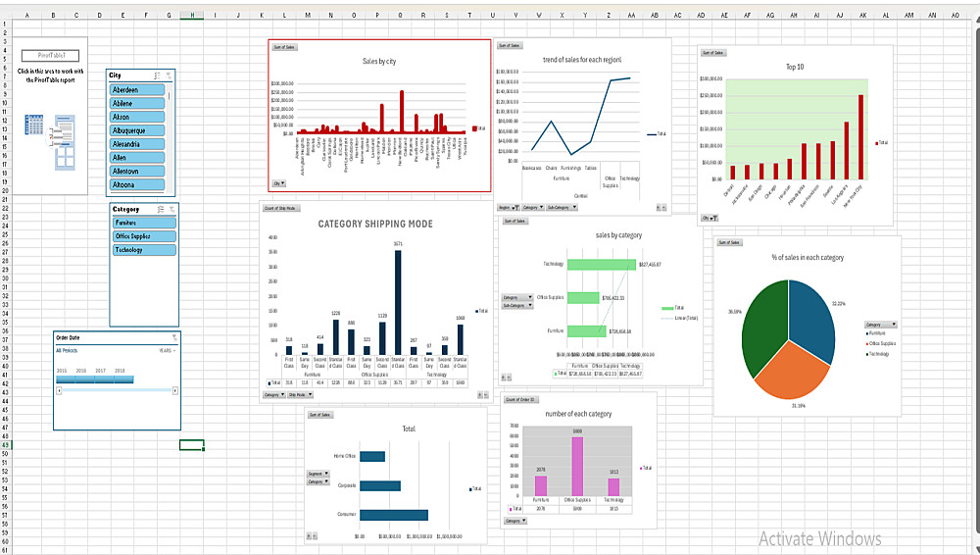Click the timeline scrollbar right arrow

175,390
